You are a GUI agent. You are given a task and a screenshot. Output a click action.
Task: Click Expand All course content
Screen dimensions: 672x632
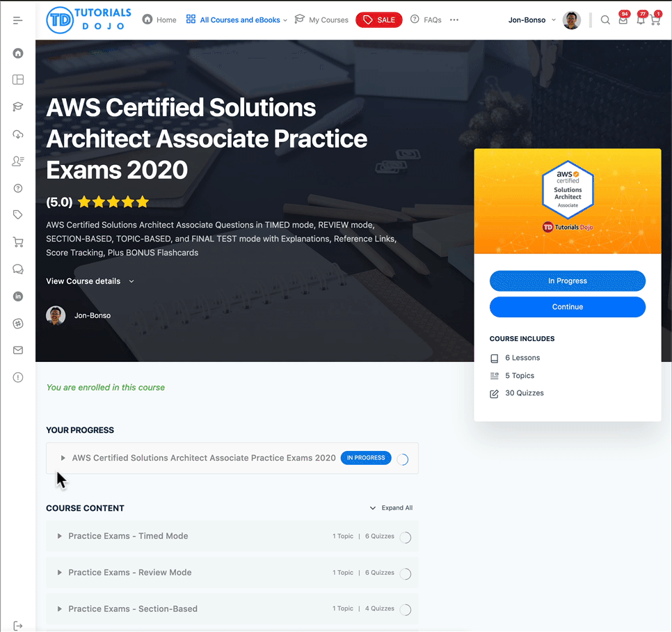(392, 508)
